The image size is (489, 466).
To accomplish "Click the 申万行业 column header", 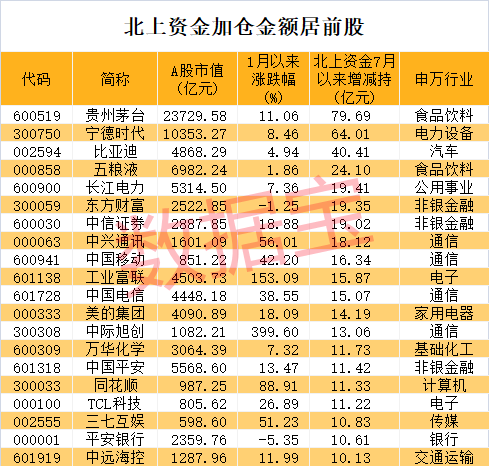I will tap(444, 79).
